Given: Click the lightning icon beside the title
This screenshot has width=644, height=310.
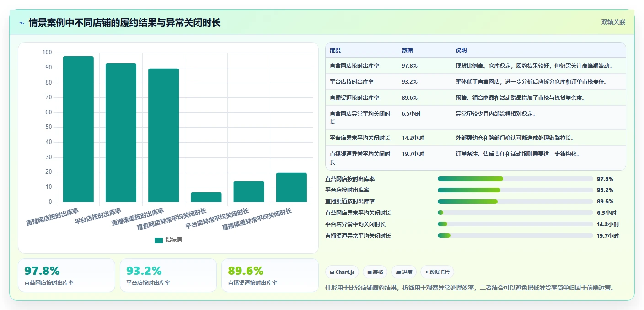Looking at the screenshot, I should pyautogui.click(x=22, y=22).
